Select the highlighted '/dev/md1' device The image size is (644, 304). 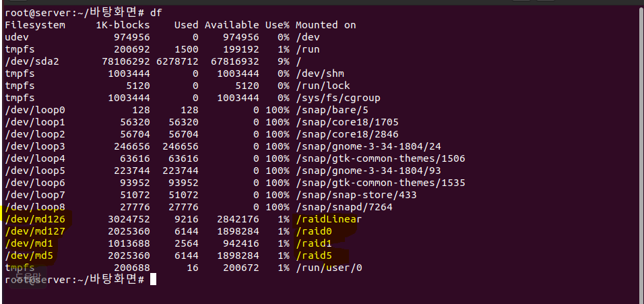pyautogui.click(x=29, y=243)
